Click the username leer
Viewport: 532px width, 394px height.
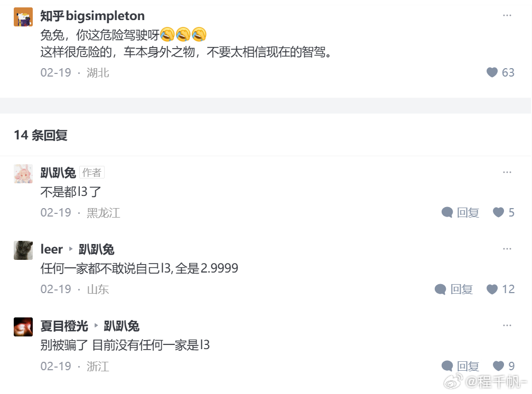click(52, 249)
